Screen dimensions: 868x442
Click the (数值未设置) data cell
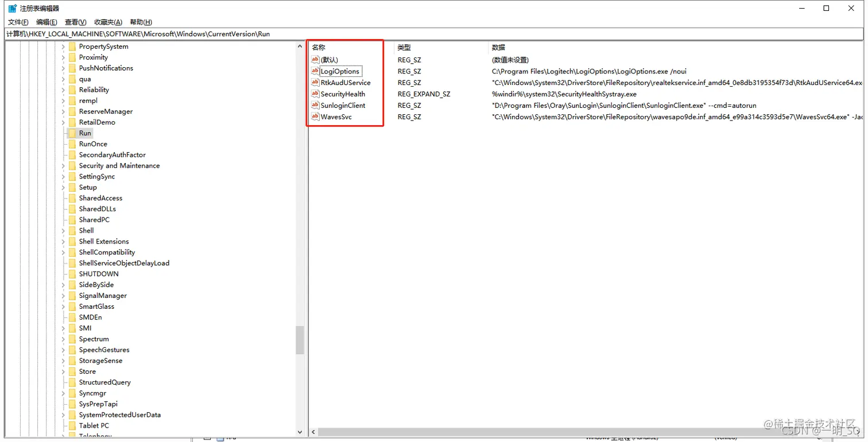point(510,60)
